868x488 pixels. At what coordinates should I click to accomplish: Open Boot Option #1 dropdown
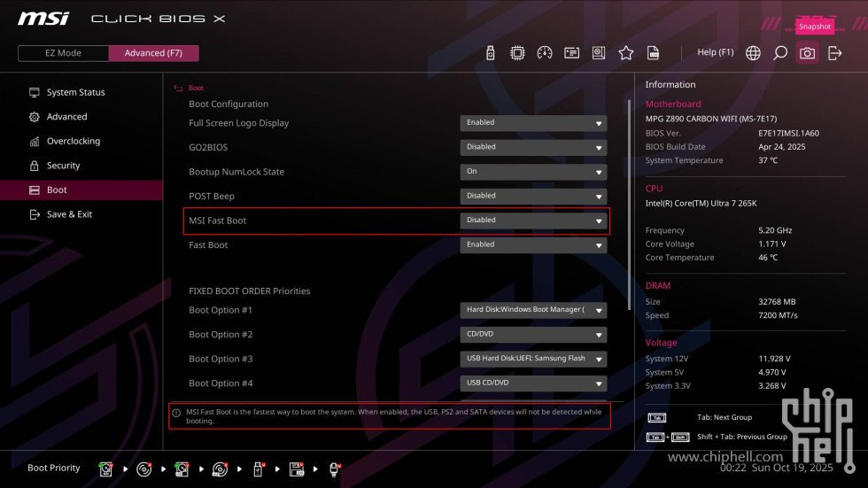pyautogui.click(x=533, y=310)
